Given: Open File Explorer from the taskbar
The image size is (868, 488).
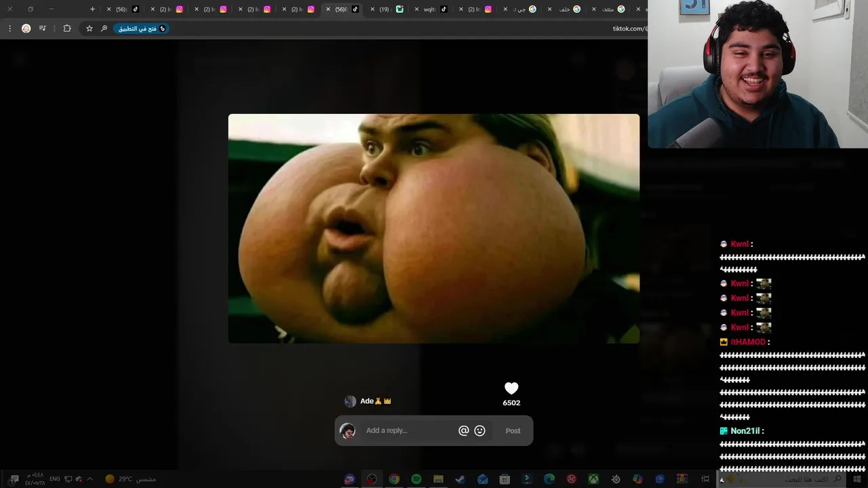Looking at the screenshot, I should coord(438,479).
